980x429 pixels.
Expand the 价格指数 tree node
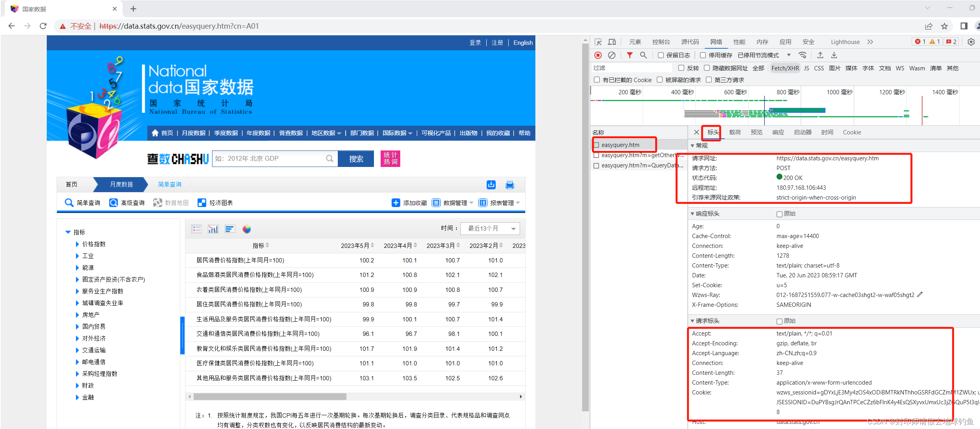click(x=77, y=244)
